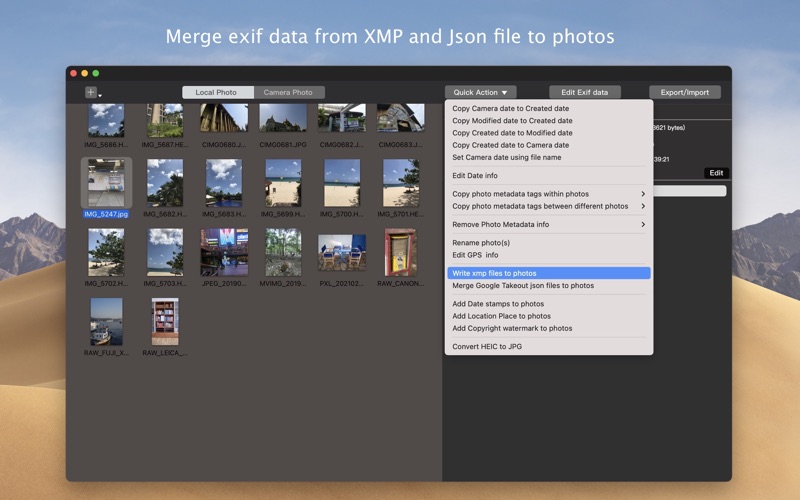Select the IMG_5703 photo thumbnail
Image resolution: width=800 pixels, height=500 pixels.
click(165, 252)
